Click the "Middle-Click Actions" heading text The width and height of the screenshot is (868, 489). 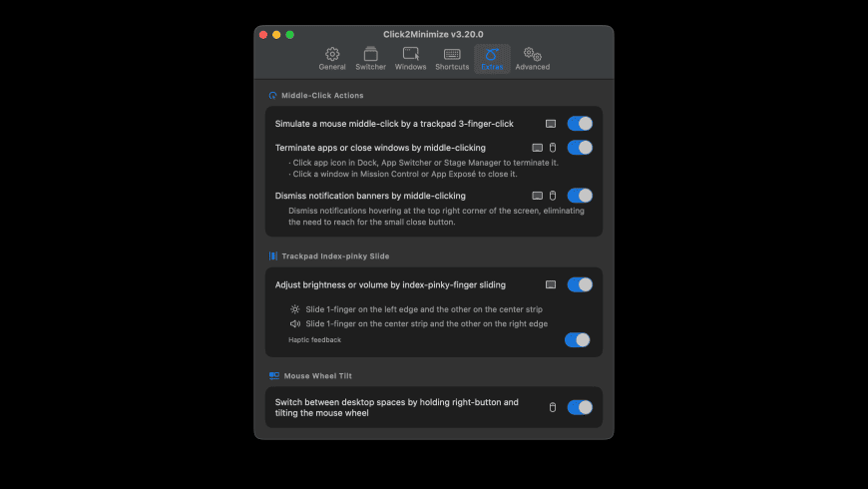(x=322, y=95)
